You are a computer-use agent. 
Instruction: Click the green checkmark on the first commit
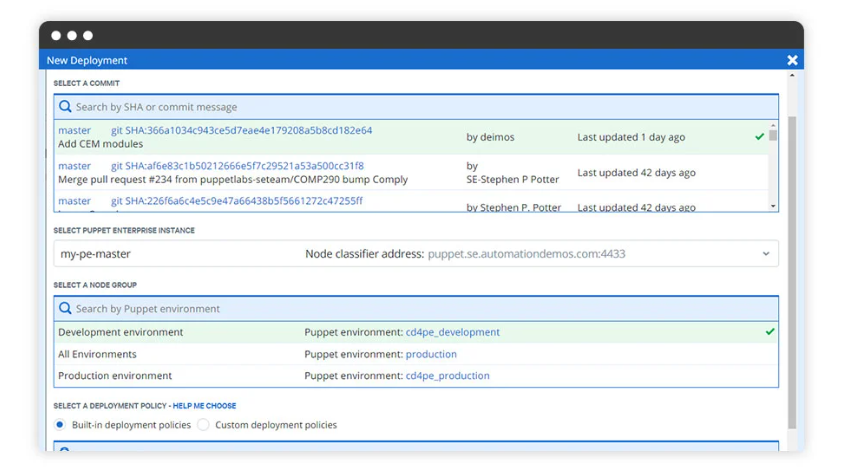759,137
